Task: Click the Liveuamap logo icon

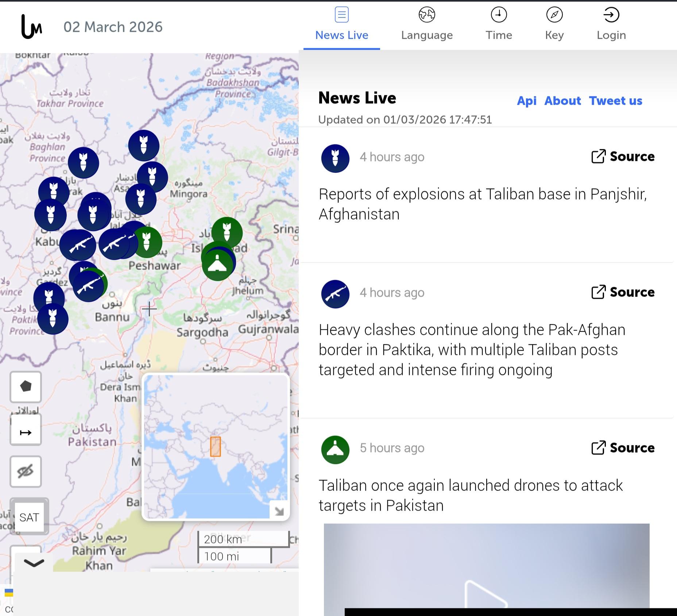Action: click(x=31, y=27)
